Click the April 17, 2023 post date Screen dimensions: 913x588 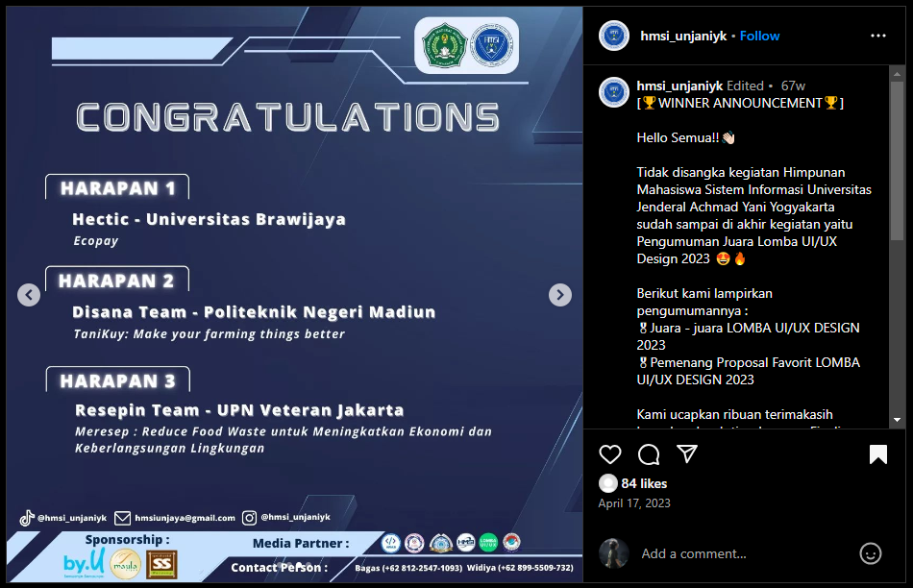point(634,502)
